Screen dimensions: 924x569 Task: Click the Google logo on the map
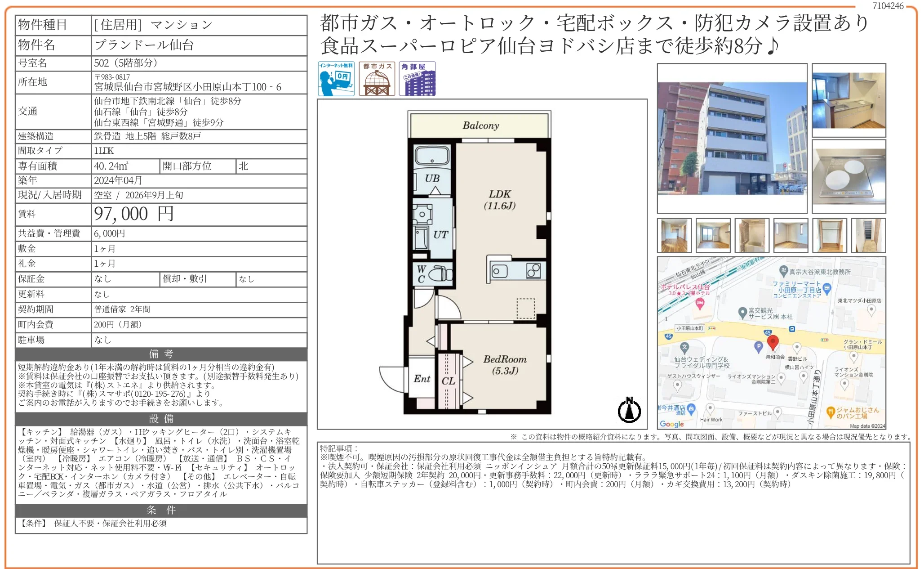tap(671, 424)
